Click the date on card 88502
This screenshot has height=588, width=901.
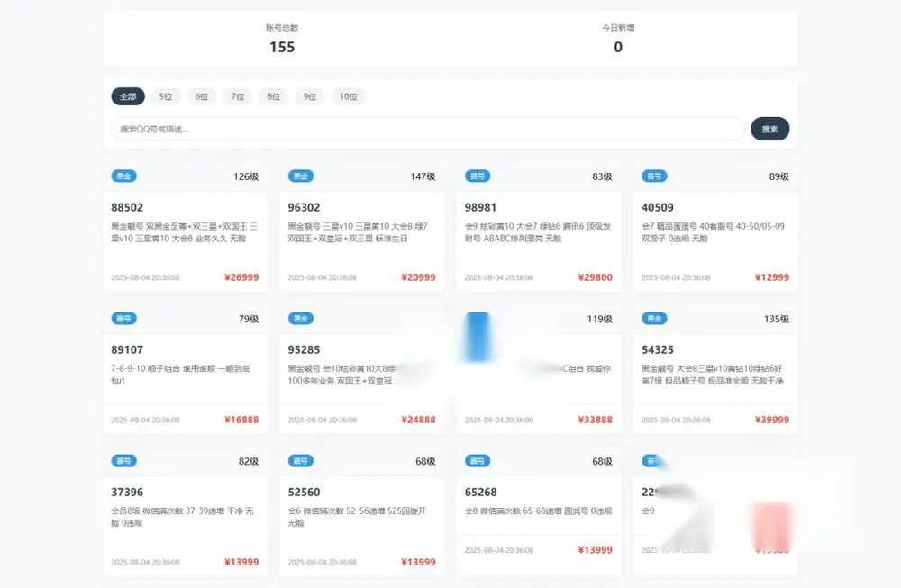(145, 277)
